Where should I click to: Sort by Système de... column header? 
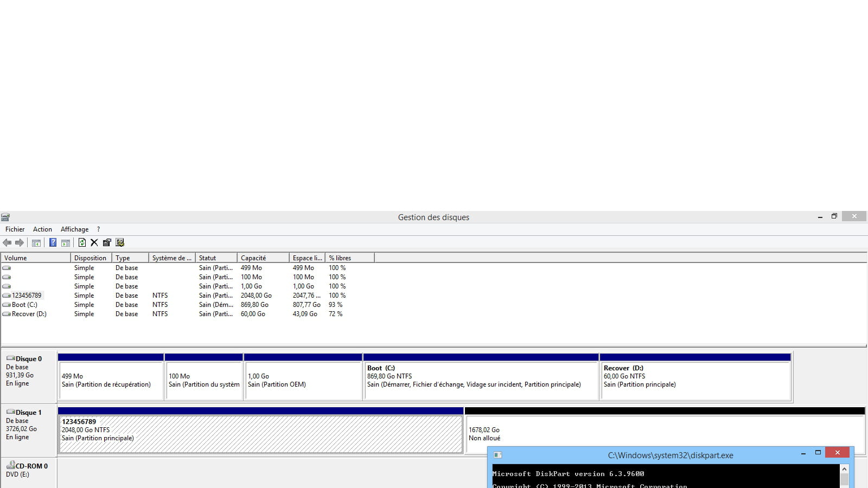coord(172,258)
